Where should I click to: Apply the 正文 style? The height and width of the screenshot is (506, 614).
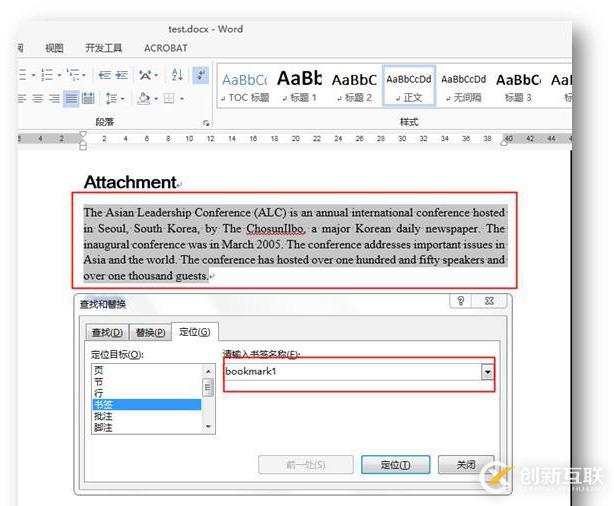(x=409, y=87)
